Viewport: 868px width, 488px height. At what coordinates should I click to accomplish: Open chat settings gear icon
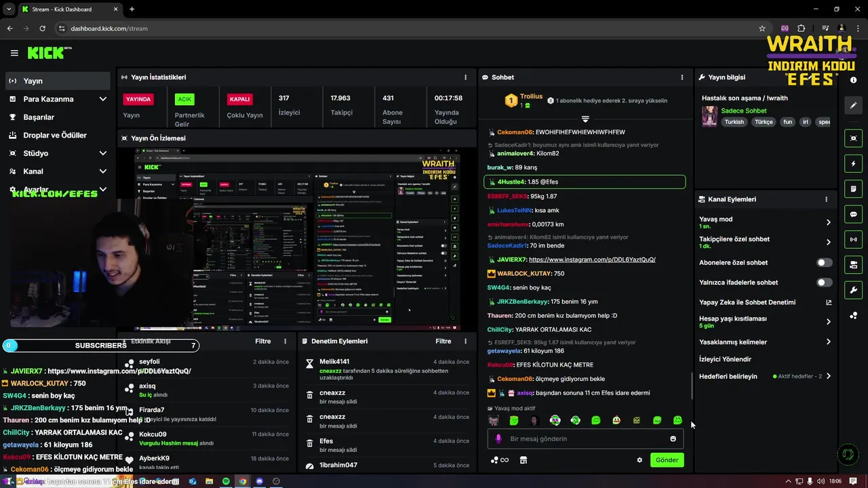[x=639, y=460]
